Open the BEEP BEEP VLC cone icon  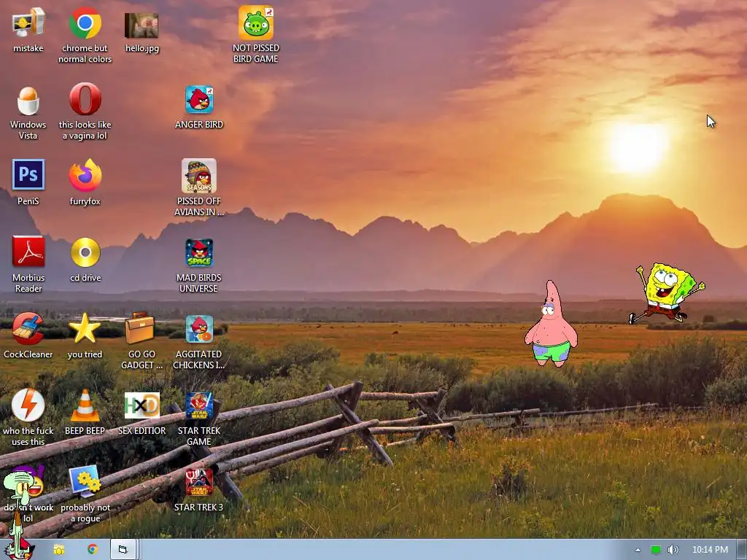coord(85,405)
